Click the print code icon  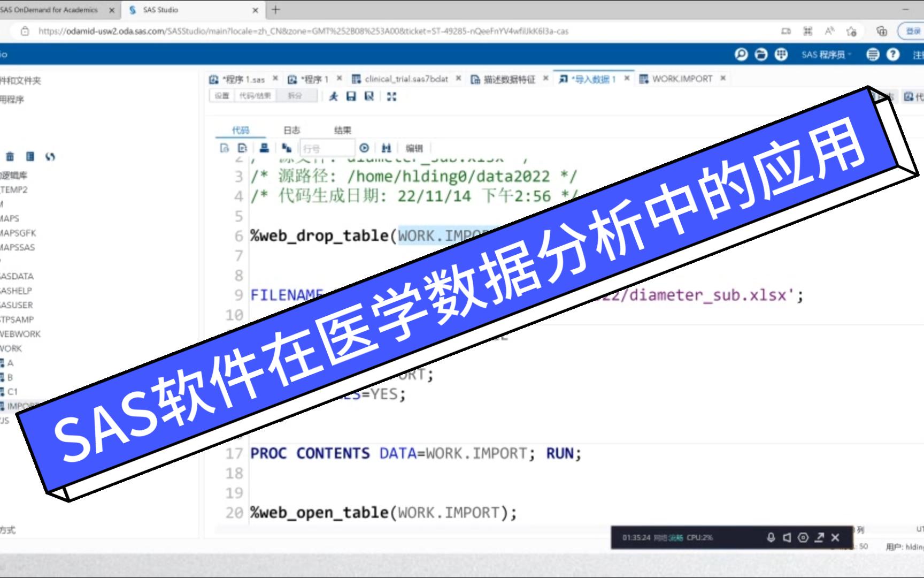tap(264, 148)
